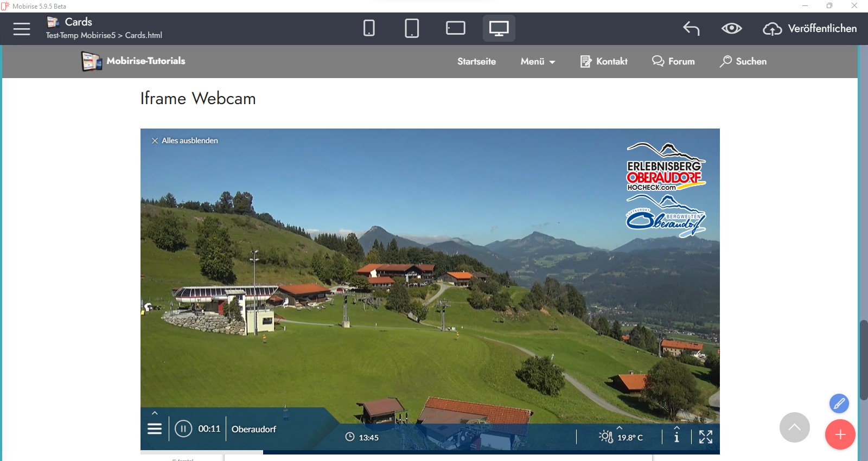Open the webcam info panel

676,436
